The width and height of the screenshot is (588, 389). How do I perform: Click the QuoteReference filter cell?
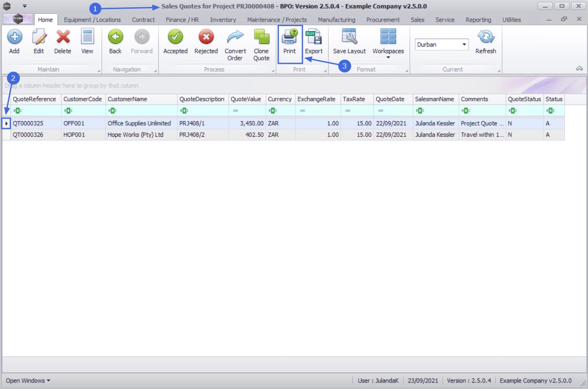pyautogui.click(x=36, y=111)
